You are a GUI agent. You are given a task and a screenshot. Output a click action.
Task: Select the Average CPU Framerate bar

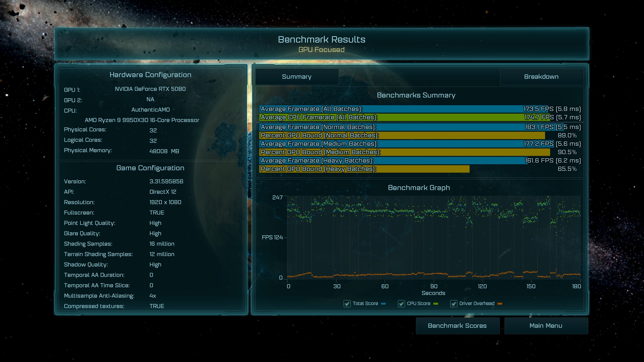coord(402,117)
